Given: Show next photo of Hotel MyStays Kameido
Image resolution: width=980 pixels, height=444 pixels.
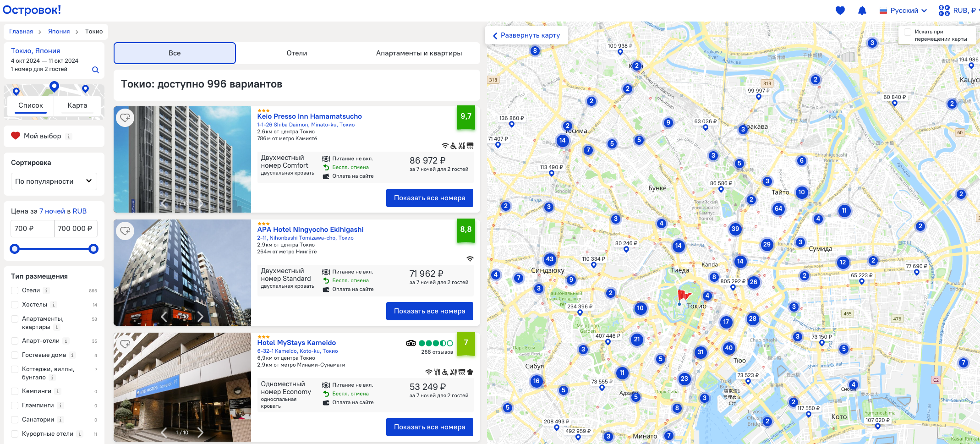Looking at the screenshot, I should click(200, 432).
